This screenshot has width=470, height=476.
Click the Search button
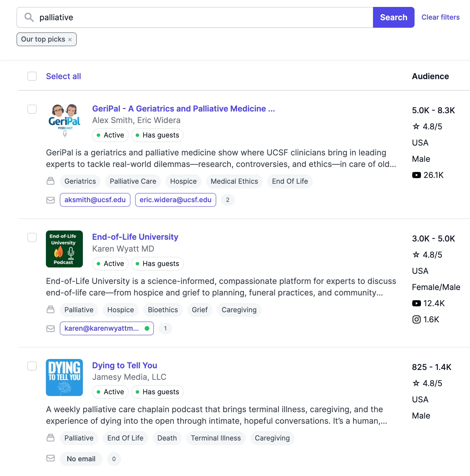pyautogui.click(x=393, y=17)
